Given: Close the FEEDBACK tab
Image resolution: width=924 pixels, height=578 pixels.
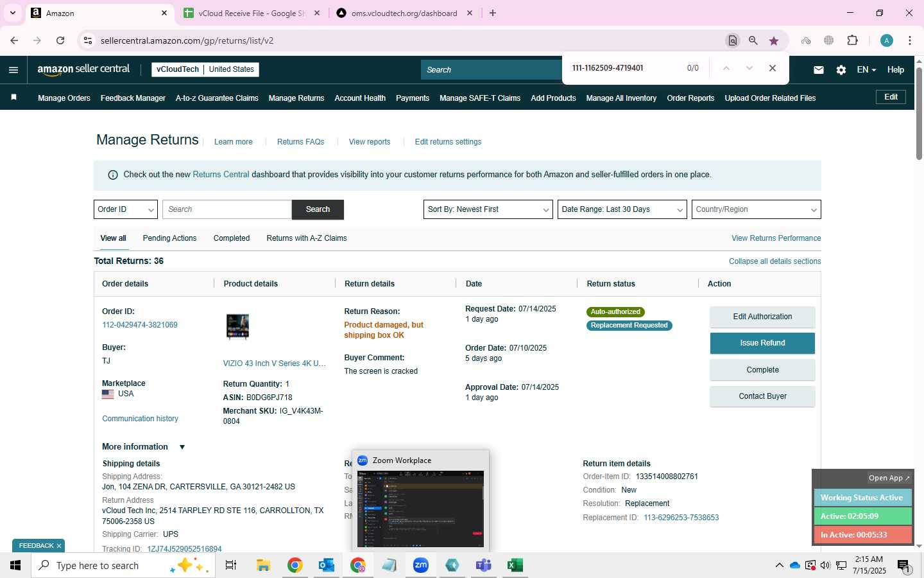Looking at the screenshot, I should coord(59,546).
